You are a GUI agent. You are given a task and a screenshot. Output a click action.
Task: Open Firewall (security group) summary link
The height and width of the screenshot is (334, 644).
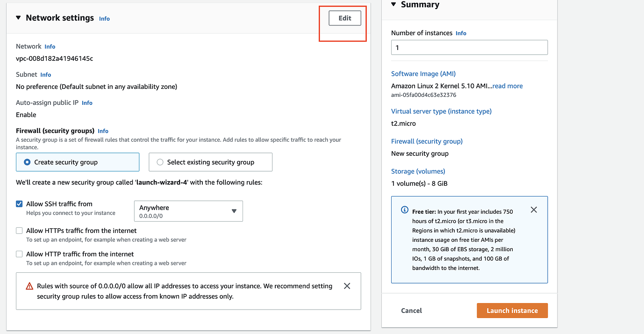(427, 141)
